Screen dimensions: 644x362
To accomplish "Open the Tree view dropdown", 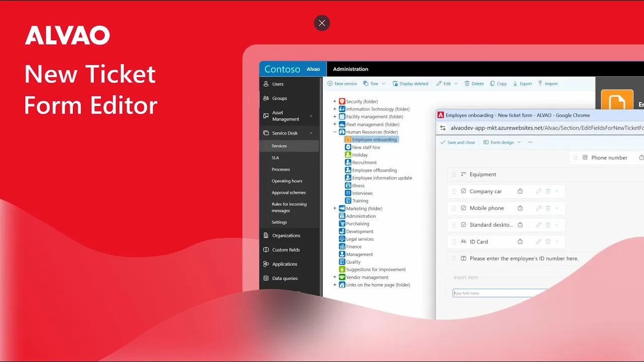I will pyautogui.click(x=374, y=84).
